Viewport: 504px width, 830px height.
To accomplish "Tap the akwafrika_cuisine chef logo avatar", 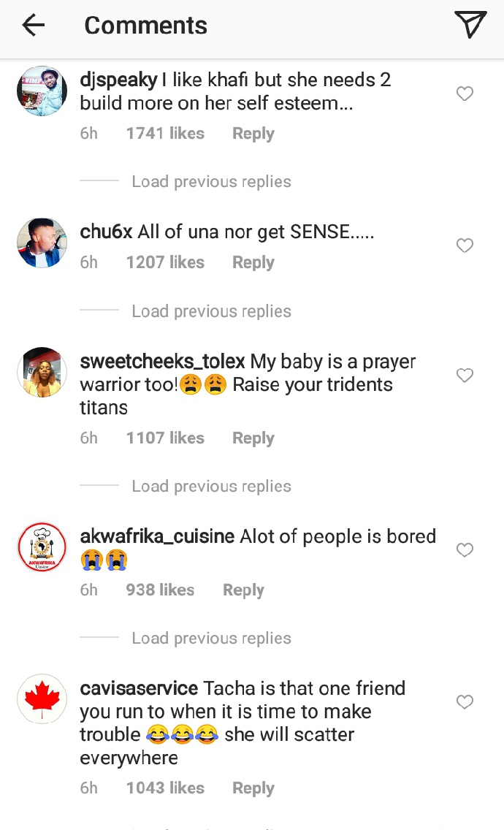I will pos(42,547).
